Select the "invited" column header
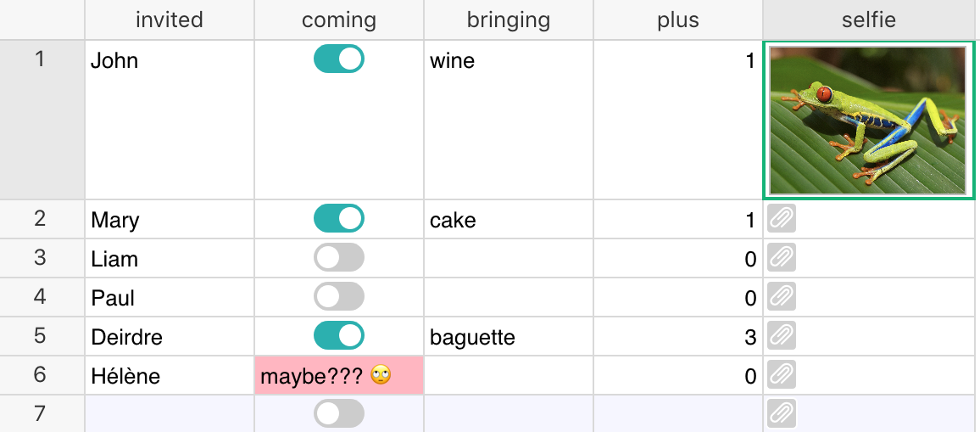Viewport: 980px width, 432px height. click(170, 20)
